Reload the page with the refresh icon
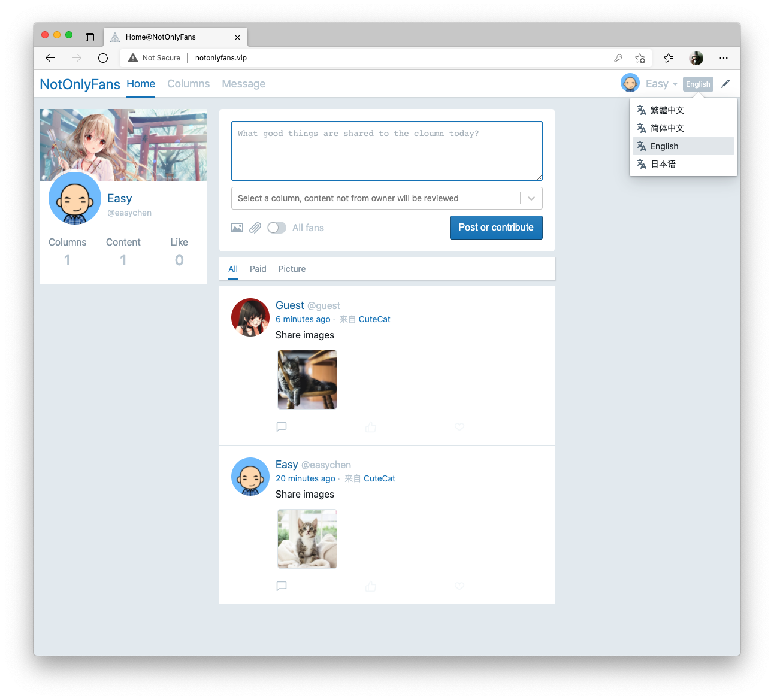Viewport: 774px width, 700px height. [103, 58]
